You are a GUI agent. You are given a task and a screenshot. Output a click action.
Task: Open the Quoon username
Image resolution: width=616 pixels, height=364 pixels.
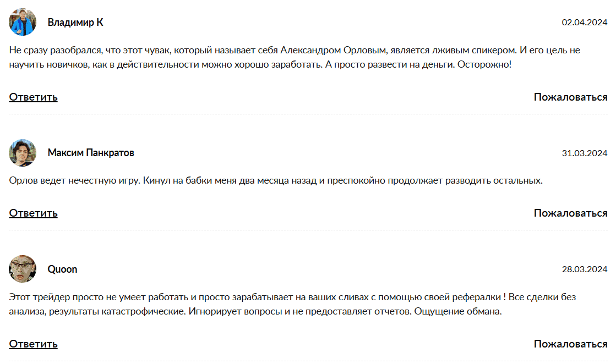click(x=62, y=269)
